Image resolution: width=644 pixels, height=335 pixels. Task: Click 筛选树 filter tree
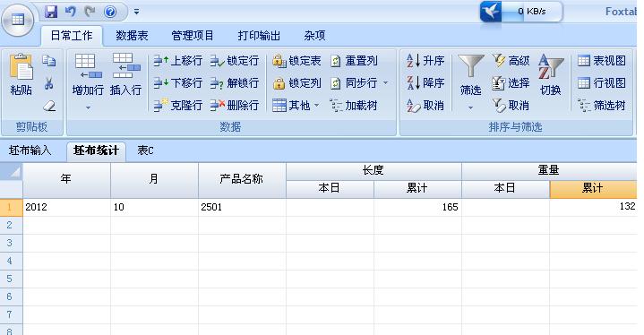pyautogui.click(x=601, y=106)
